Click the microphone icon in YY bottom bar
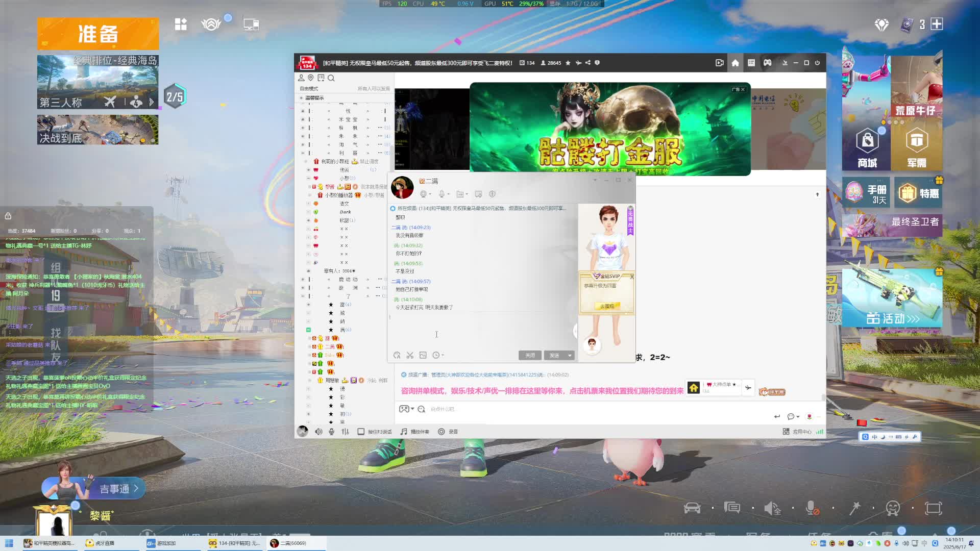The image size is (980, 551). (x=331, y=432)
